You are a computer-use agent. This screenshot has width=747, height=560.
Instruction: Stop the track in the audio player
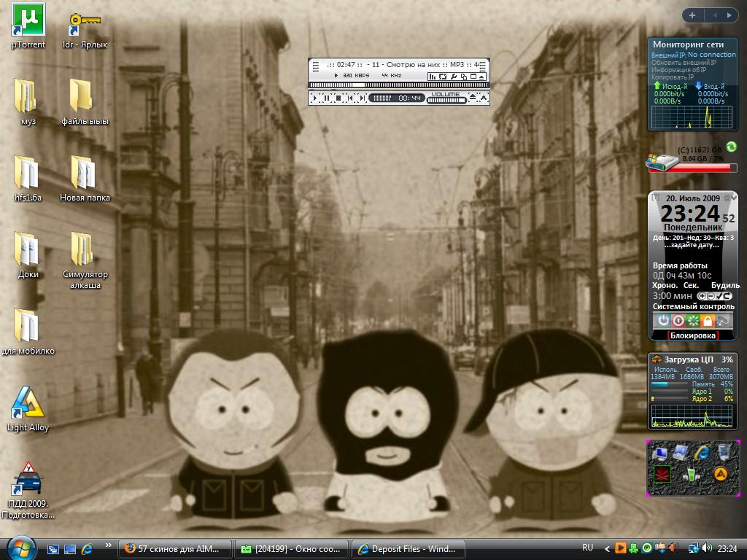pyautogui.click(x=338, y=98)
